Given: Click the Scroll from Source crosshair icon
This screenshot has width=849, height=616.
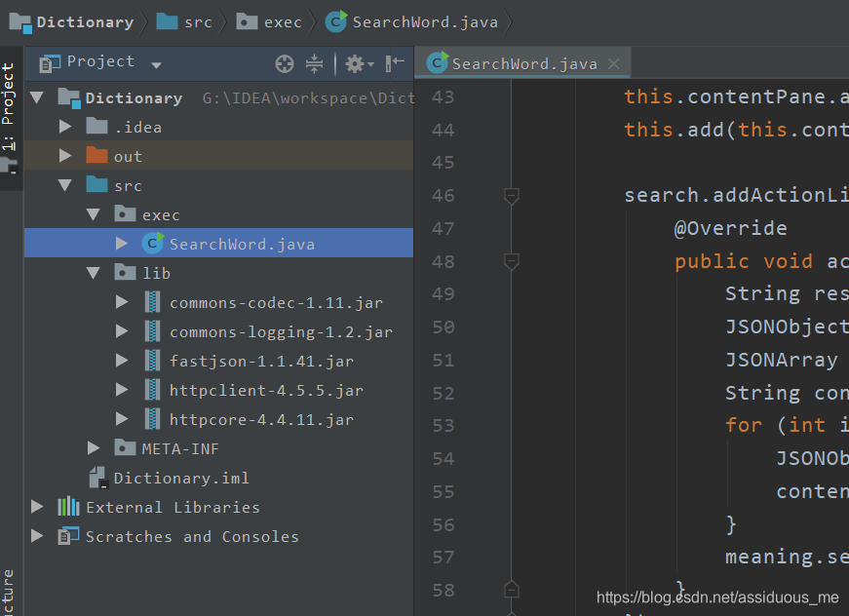Looking at the screenshot, I should coord(285,64).
